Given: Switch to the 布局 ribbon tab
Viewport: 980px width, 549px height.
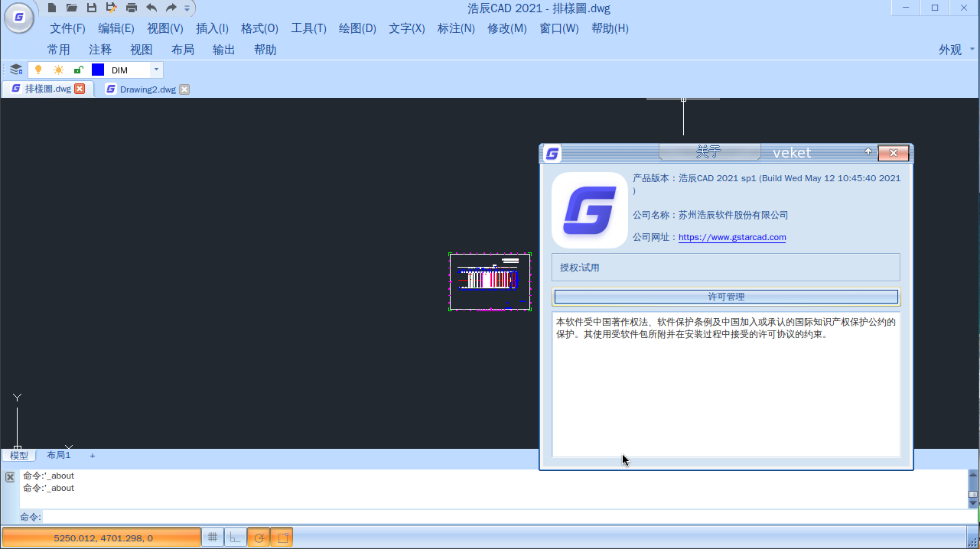Looking at the screenshot, I should (x=183, y=50).
